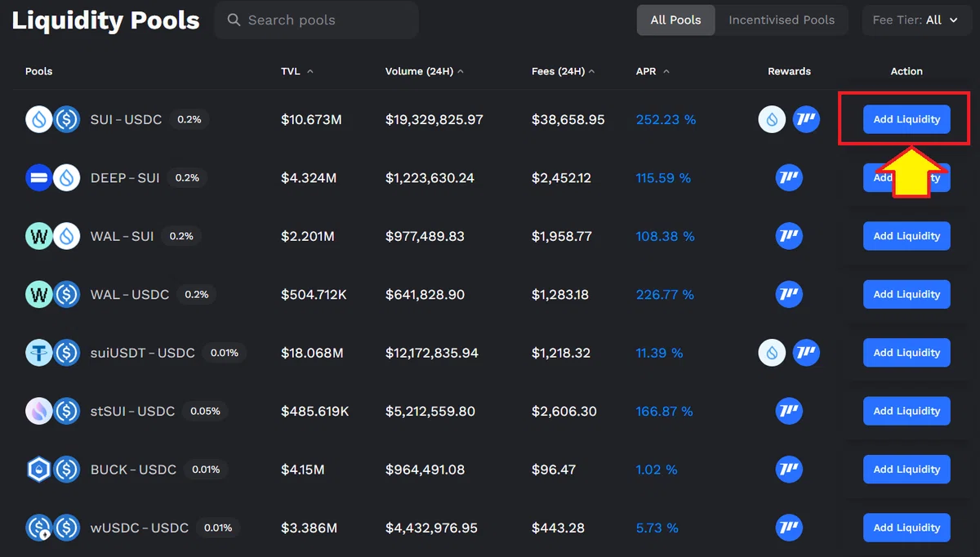This screenshot has width=980, height=557.
Task: Click the BUCK token icon
Action: click(38, 470)
